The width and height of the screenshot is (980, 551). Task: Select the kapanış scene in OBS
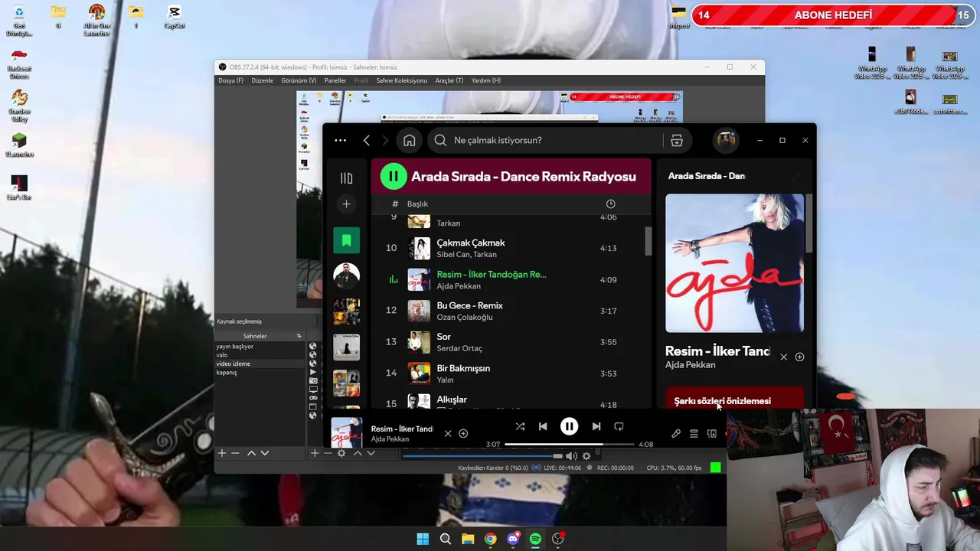tap(260, 373)
